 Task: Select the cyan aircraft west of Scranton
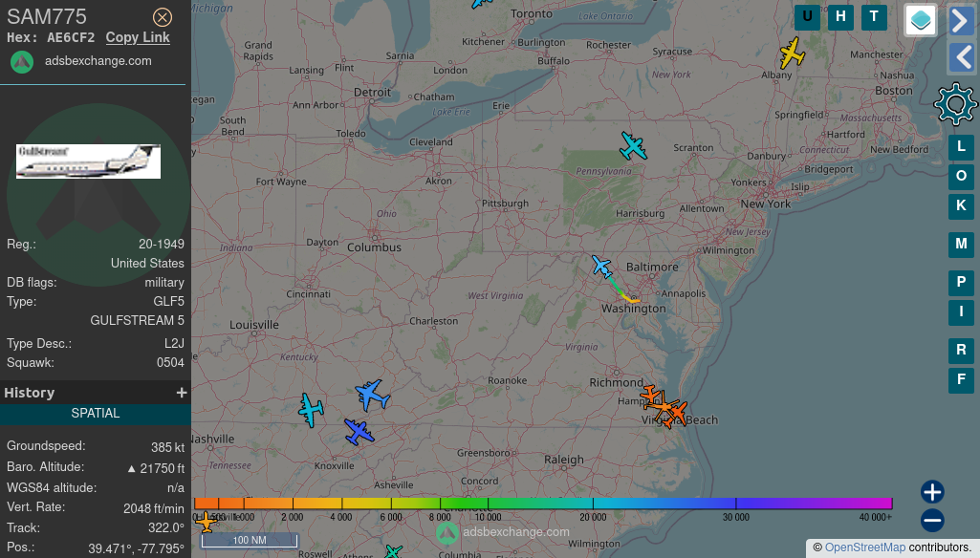(x=633, y=146)
